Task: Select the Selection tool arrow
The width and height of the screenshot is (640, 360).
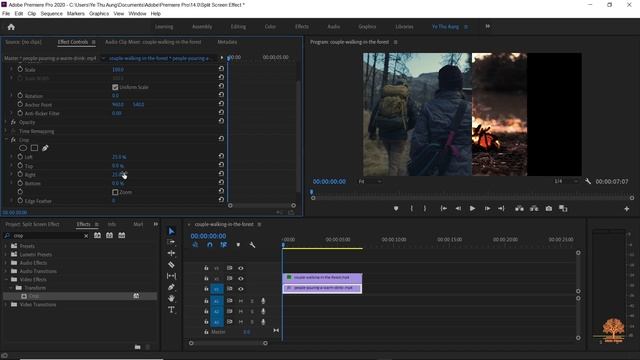Action: (x=171, y=231)
